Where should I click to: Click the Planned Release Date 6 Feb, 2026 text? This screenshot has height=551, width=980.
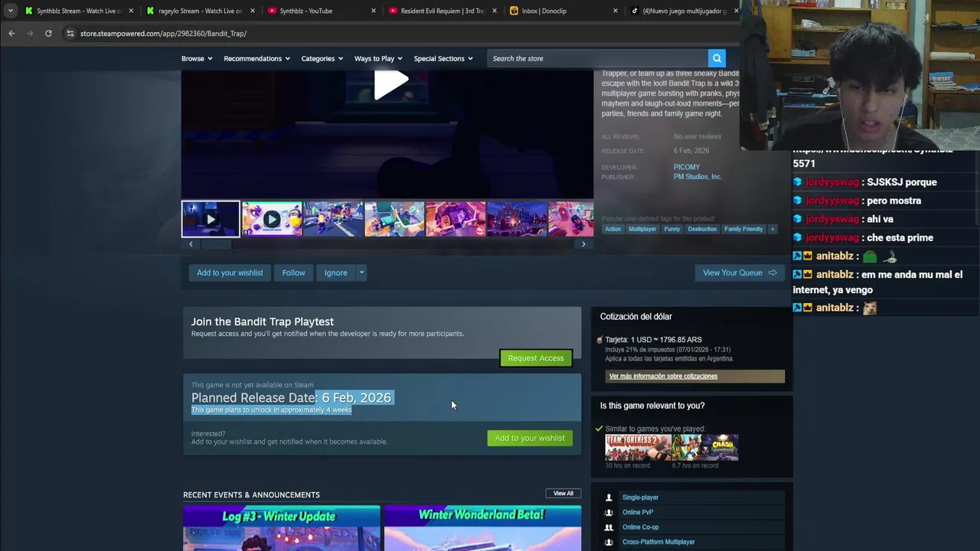tap(291, 397)
